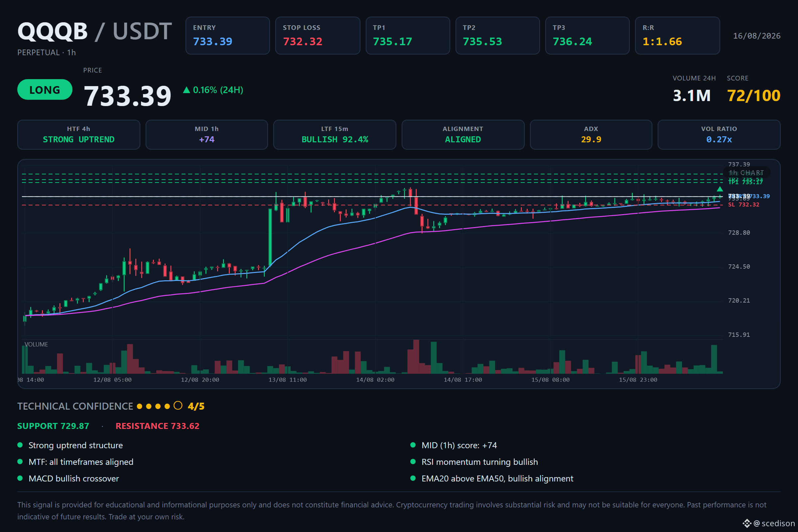This screenshot has width=798, height=532.
Task: Click the date 16/08/2026
Action: pos(757,36)
